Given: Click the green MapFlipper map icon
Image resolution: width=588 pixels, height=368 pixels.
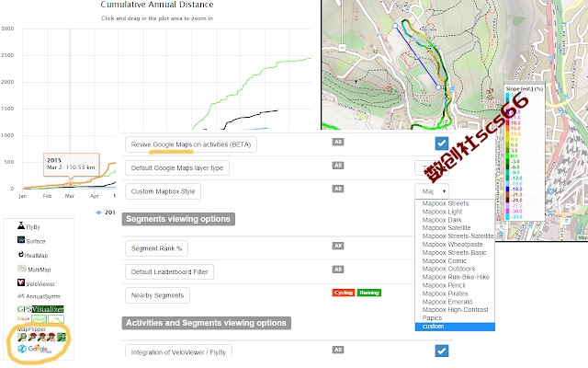Looking at the screenshot, I should (62, 338).
